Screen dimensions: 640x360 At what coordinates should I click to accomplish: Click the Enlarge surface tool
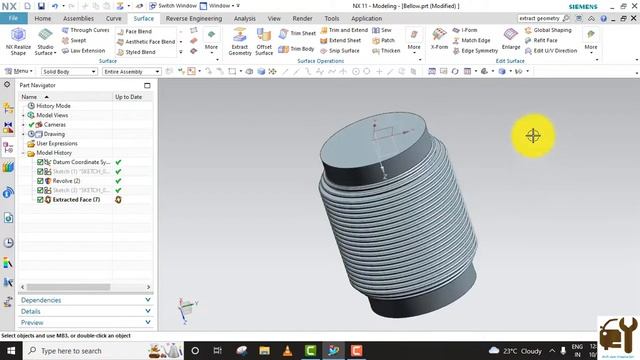coord(511,40)
